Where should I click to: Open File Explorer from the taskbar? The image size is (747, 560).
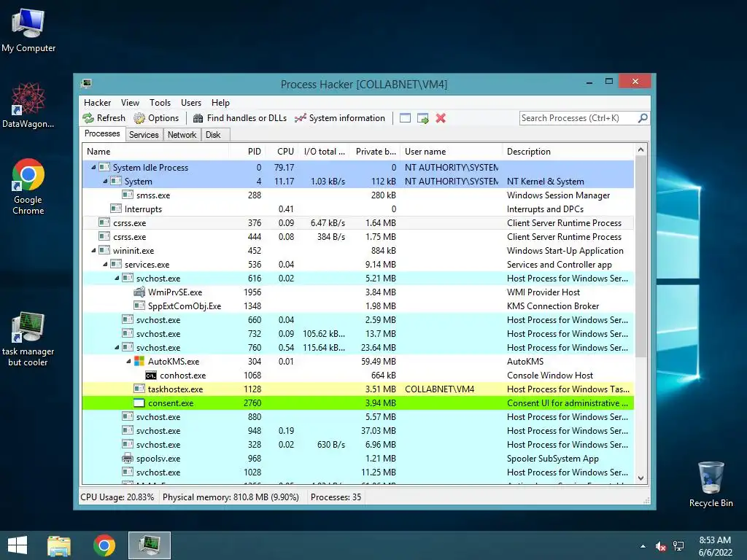59,545
